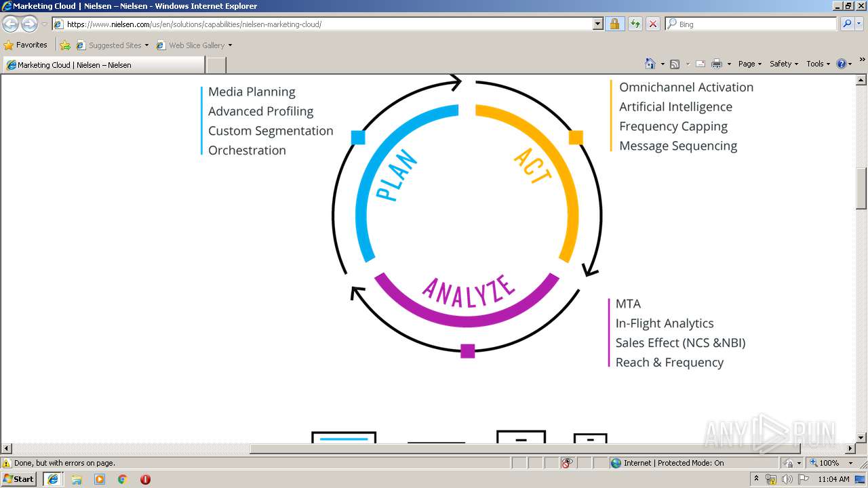The image size is (868, 488).
Task: Click the orange square on the ACT arc
Action: [576, 138]
